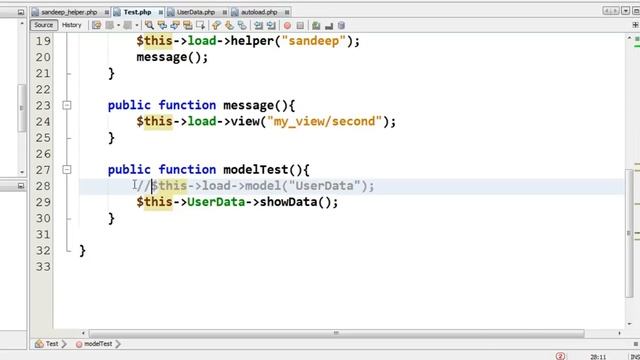Close the UserData.php tab
640x360 pixels.
tap(224, 12)
